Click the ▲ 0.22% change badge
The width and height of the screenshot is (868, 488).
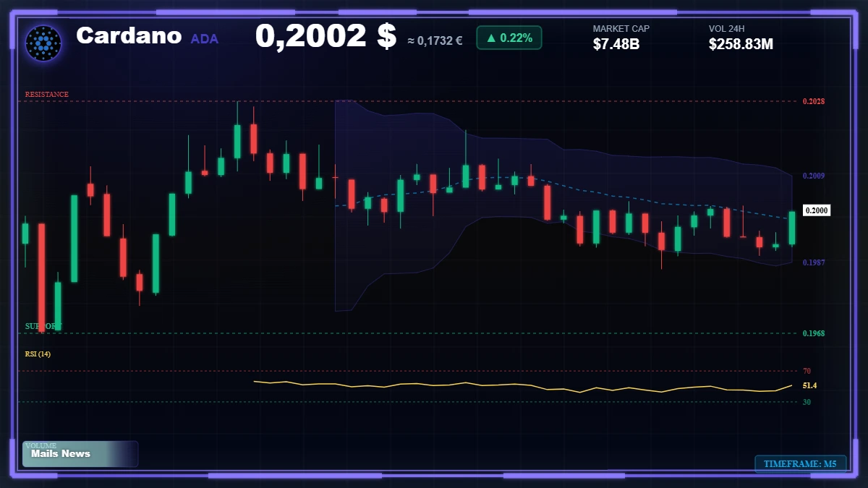coord(509,38)
